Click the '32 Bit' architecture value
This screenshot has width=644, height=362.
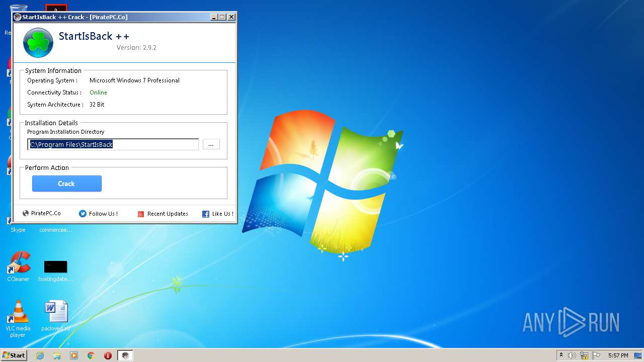click(97, 105)
